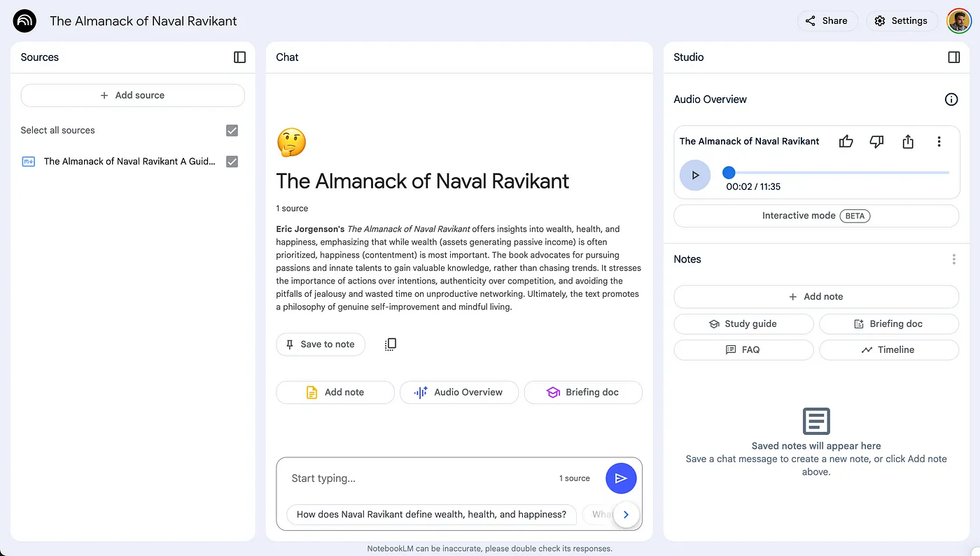Copy the summary with the copy icon
Screen dimensions: 980x556
pos(391,344)
